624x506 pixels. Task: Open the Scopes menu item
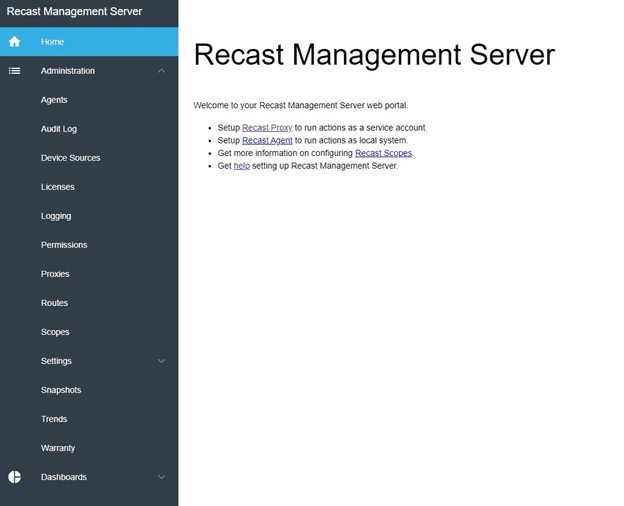(x=55, y=332)
